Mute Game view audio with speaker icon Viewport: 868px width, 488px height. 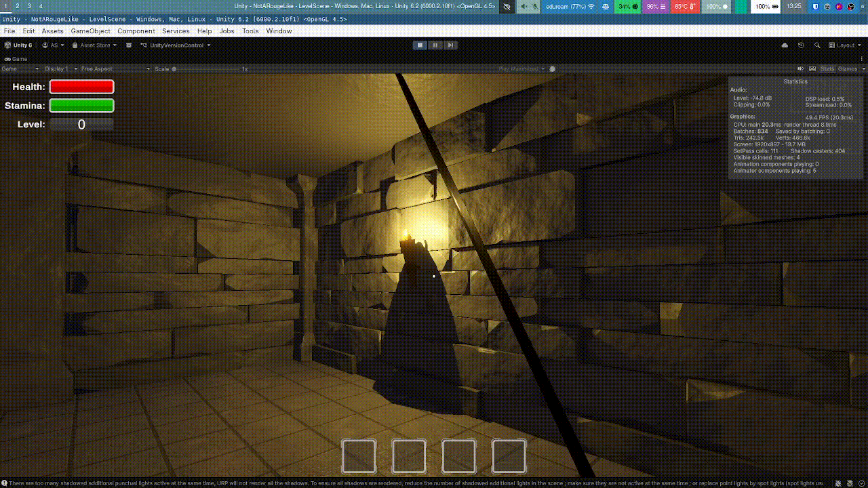[x=801, y=68]
